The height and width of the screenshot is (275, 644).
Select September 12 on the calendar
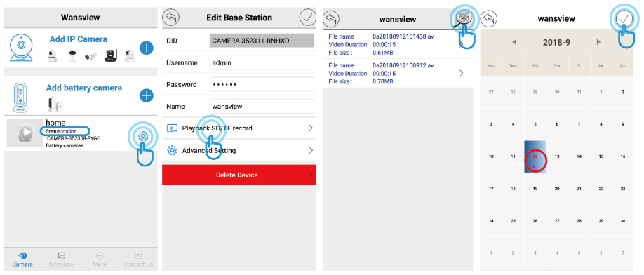pyautogui.click(x=535, y=156)
